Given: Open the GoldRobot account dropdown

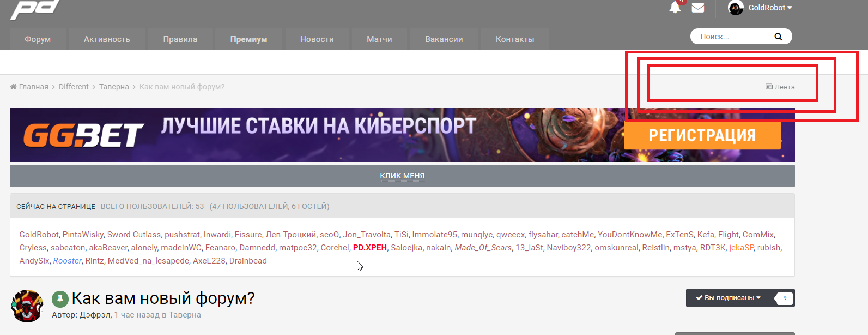Looking at the screenshot, I should click(770, 8).
